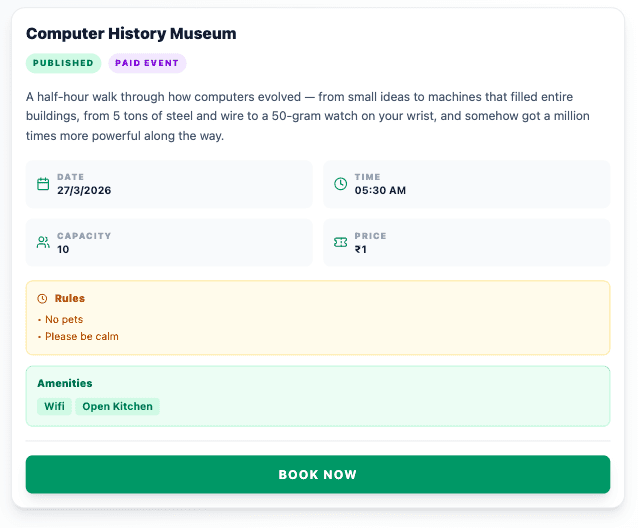Screen dimensions: 638x528
Task: Click the Paid Event badge
Action: point(147,63)
